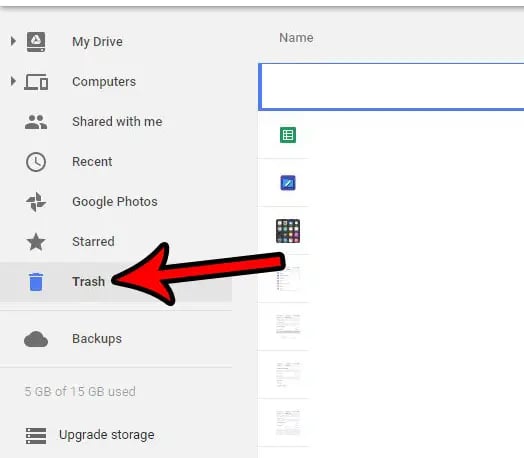
Task: Show Recent files
Action: click(92, 162)
